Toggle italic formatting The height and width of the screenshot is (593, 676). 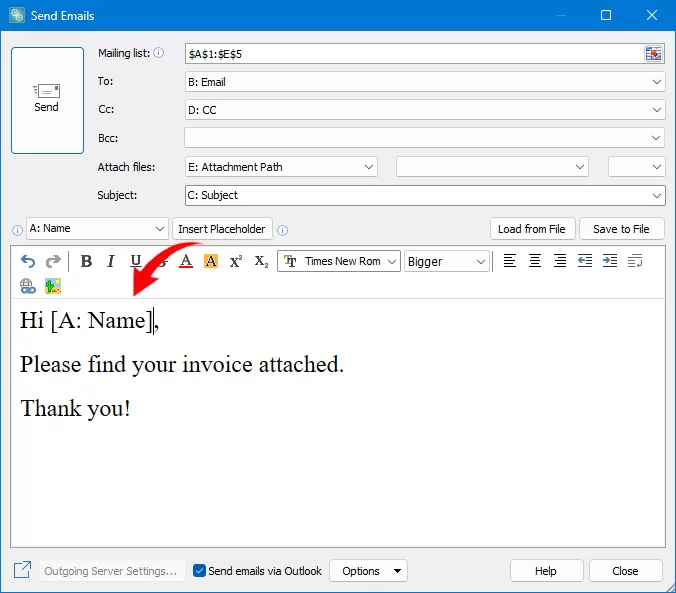pyautogui.click(x=111, y=261)
